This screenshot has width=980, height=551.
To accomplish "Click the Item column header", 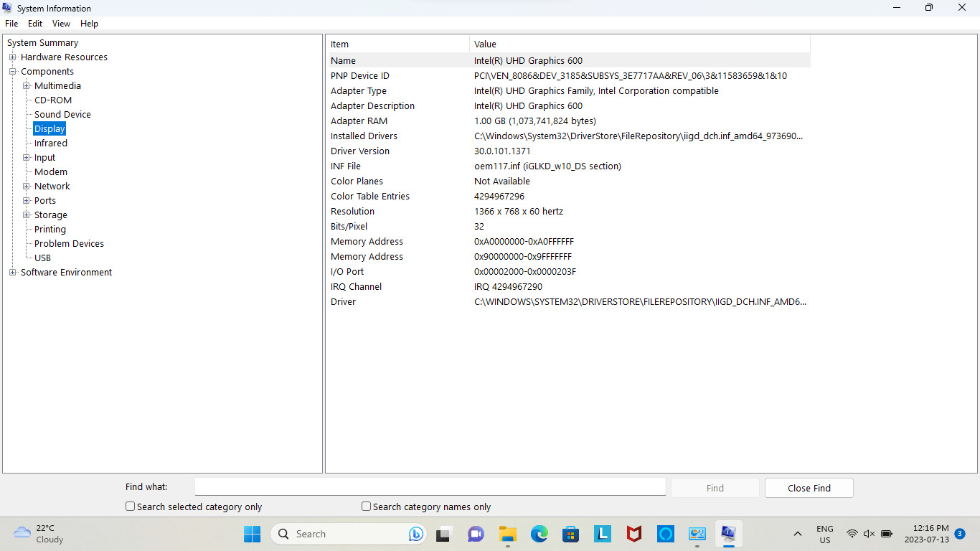I will click(398, 44).
